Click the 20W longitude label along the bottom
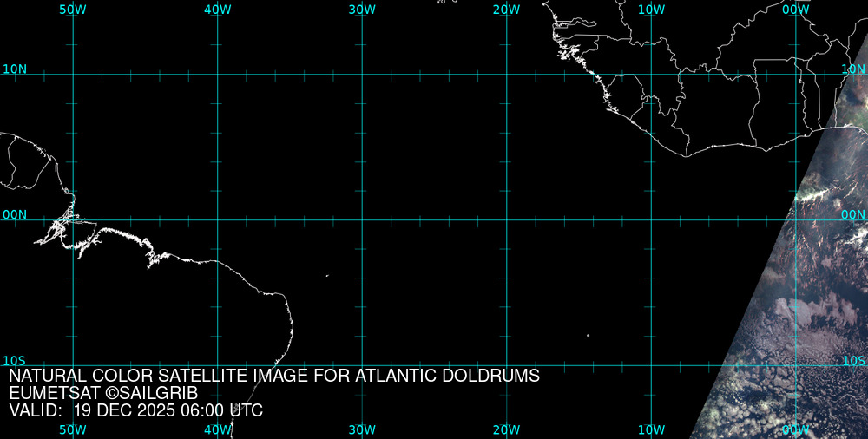The height and width of the screenshot is (439, 868). pyautogui.click(x=506, y=429)
